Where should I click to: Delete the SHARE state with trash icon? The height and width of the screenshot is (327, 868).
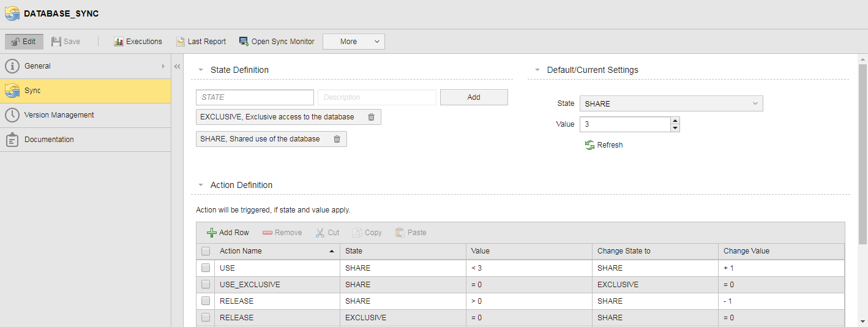337,139
